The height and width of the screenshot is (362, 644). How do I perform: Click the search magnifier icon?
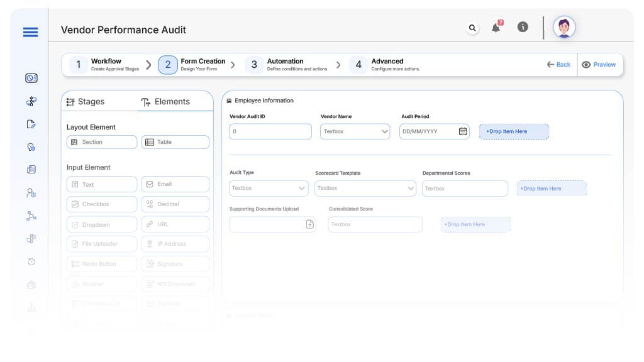[472, 28]
